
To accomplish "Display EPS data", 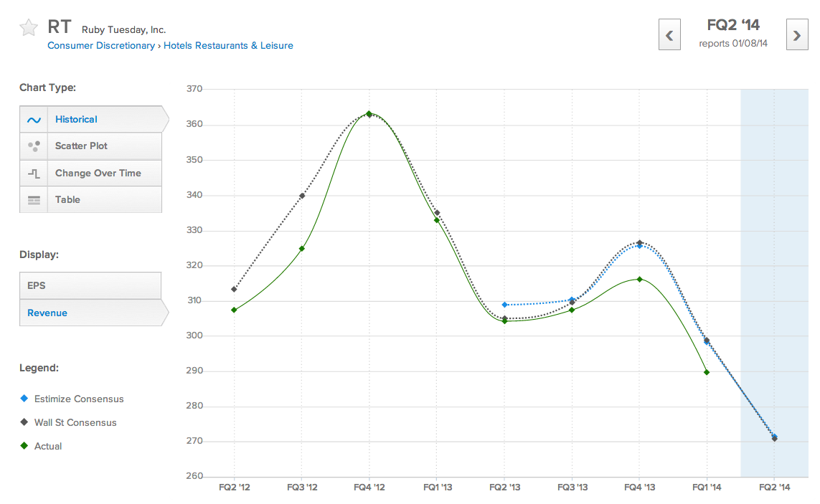I will 90,285.
